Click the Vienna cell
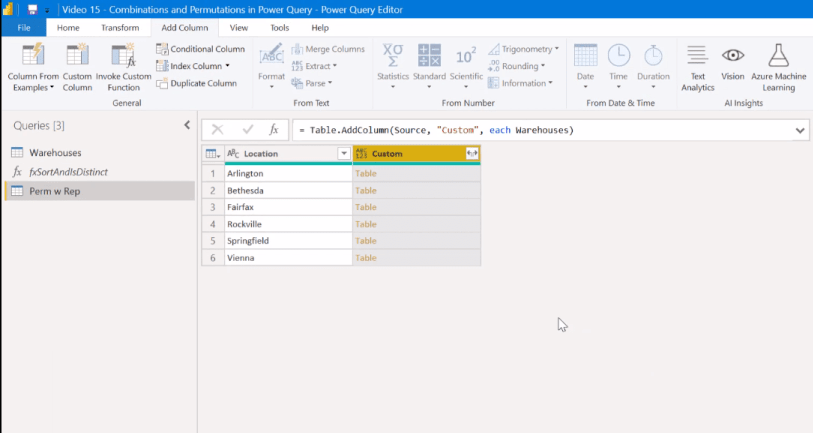 [x=288, y=258]
